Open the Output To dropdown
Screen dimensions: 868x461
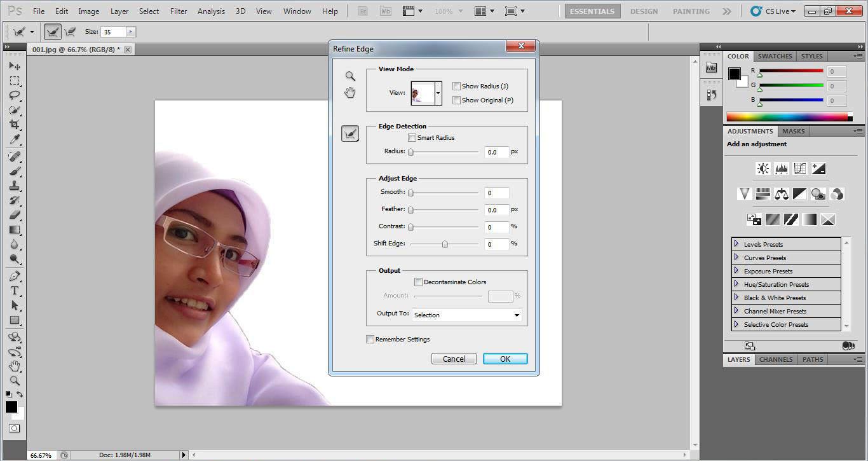(467, 315)
